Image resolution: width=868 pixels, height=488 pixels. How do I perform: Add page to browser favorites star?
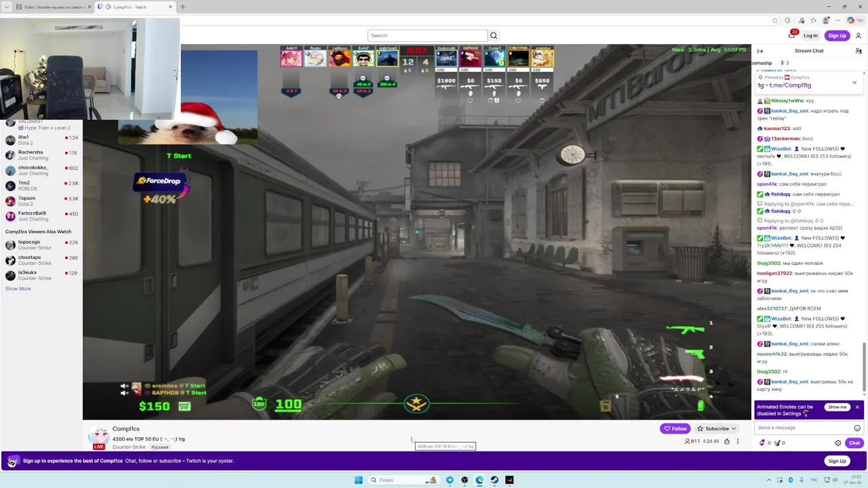point(775,20)
